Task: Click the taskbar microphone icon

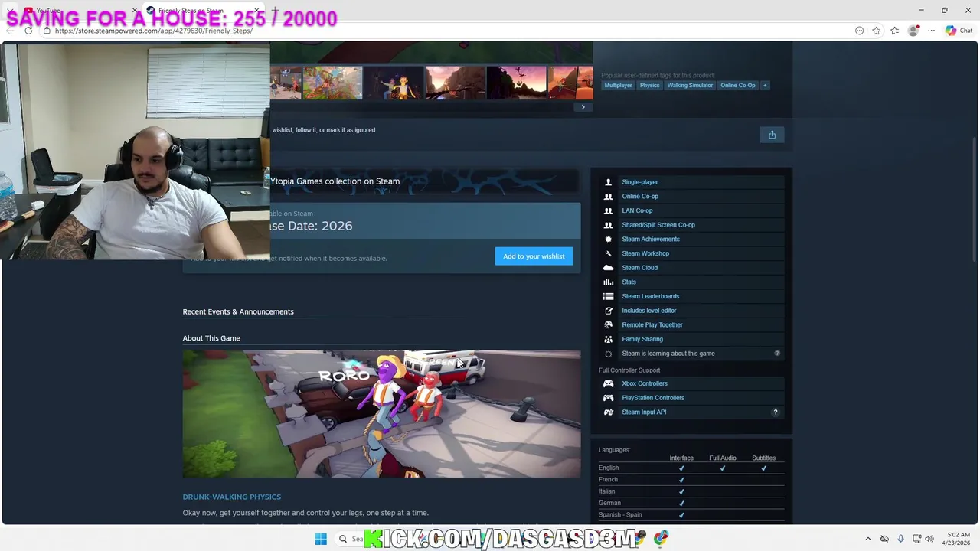Action: tap(900, 539)
